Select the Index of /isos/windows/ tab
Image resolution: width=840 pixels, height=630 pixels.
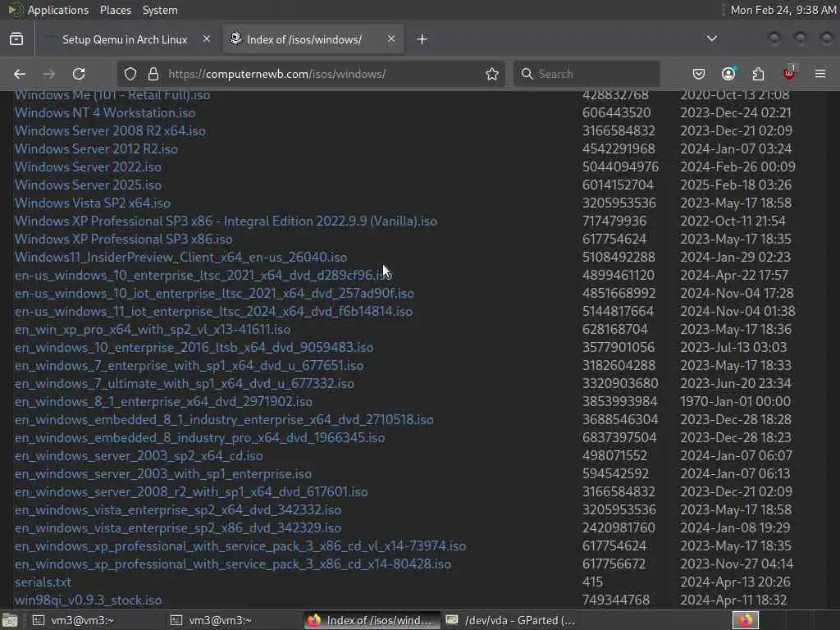[x=313, y=39]
